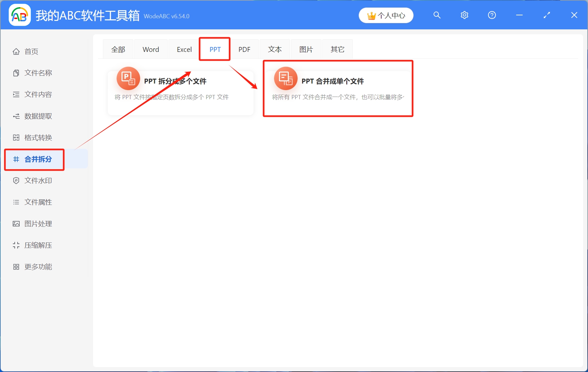Select the 文件水印 watermark tool
The height and width of the screenshot is (372, 588).
38,180
